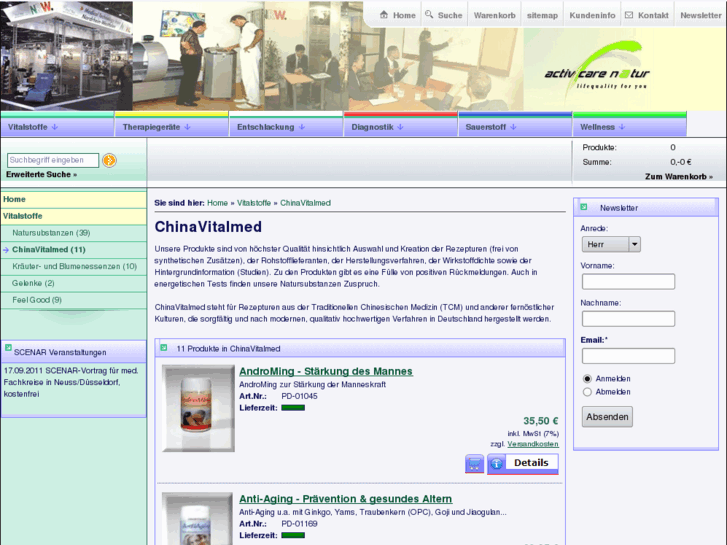The height and width of the screenshot is (545, 727).
Task: Click green icon in SCENAR Veranstaltungen header
Action: pyautogui.click(x=8, y=348)
